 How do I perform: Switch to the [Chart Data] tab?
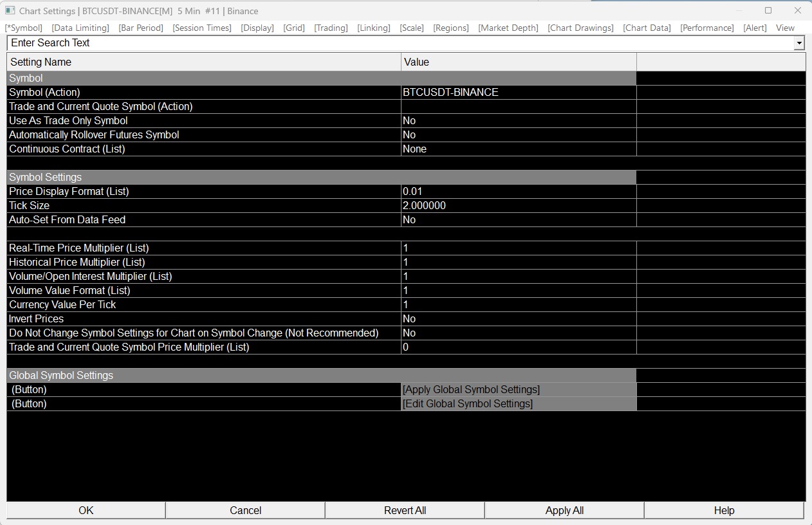point(647,28)
